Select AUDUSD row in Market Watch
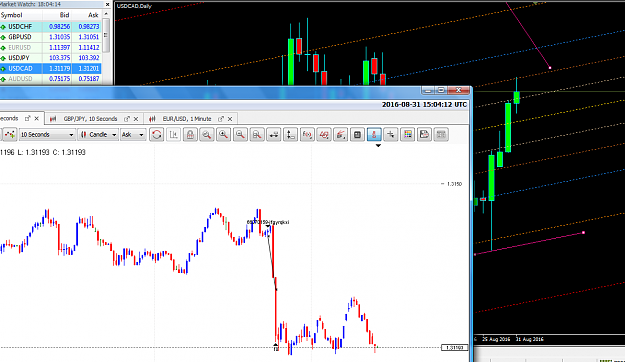The image size is (625, 362). 50,79
